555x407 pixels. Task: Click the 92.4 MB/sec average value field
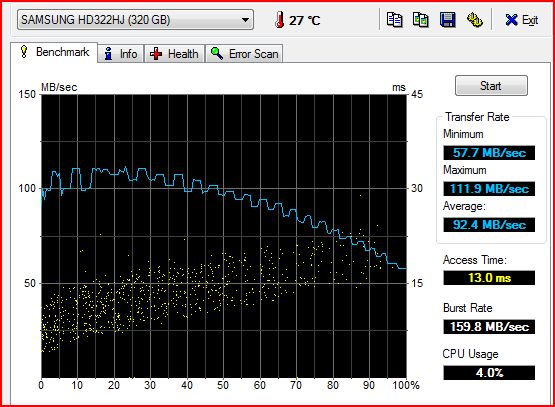coord(489,225)
